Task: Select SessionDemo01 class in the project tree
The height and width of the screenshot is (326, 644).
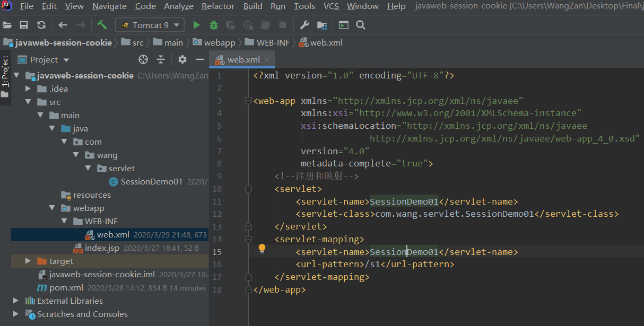Action: pos(151,182)
